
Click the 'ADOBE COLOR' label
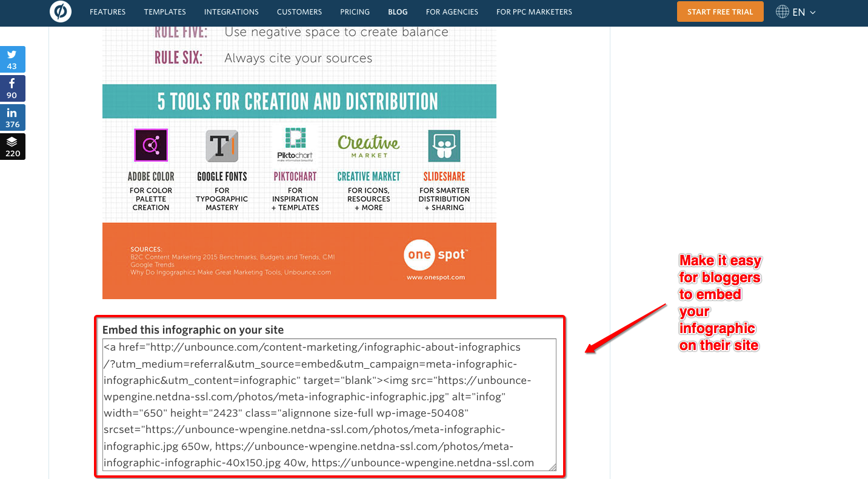151,177
